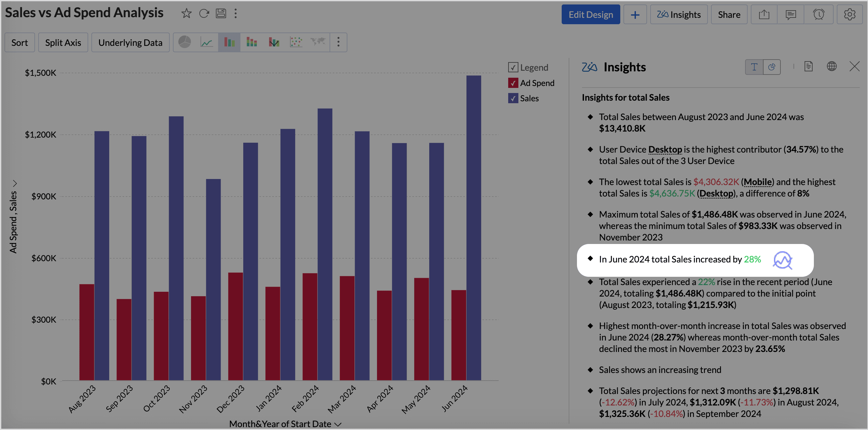This screenshot has height=430, width=868.
Task: Open the settings gear icon
Action: pyautogui.click(x=850, y=14)
